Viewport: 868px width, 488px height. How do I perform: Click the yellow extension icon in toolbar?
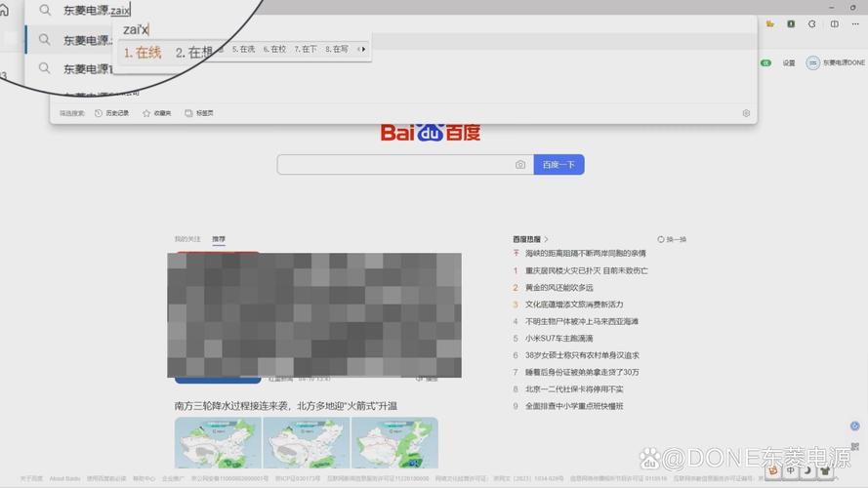point(770,23)
